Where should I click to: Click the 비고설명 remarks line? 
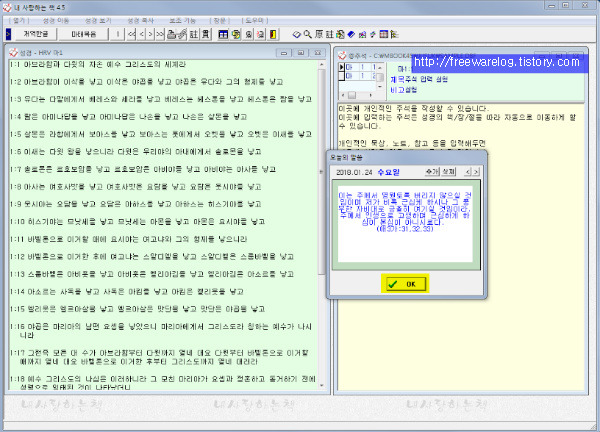(x=403, y=90)
